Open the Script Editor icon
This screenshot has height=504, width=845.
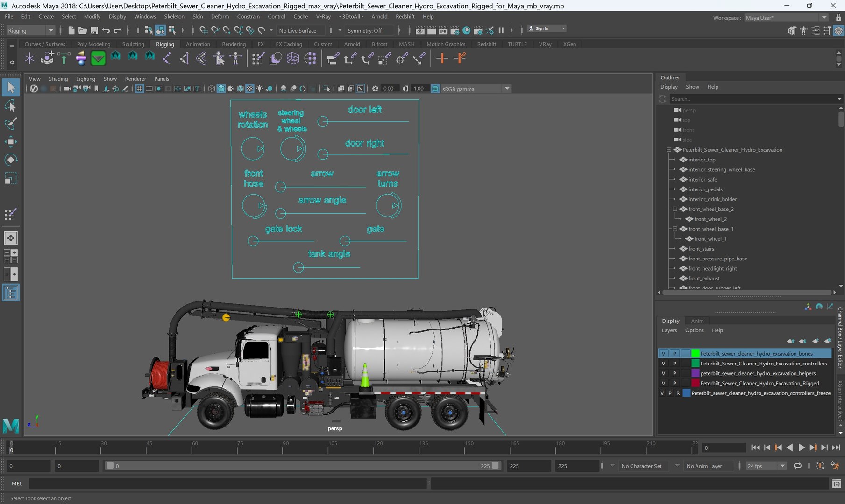[836, 484]
